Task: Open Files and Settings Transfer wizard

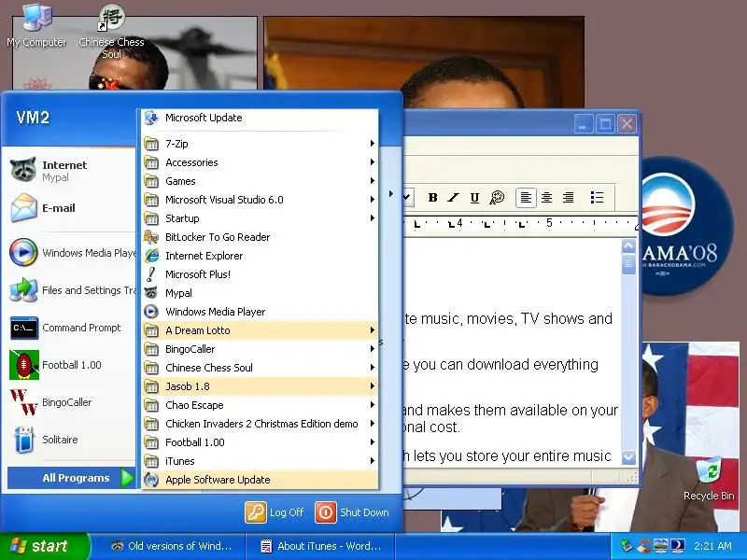Action: pyautogui.click(x=72, y=290)
